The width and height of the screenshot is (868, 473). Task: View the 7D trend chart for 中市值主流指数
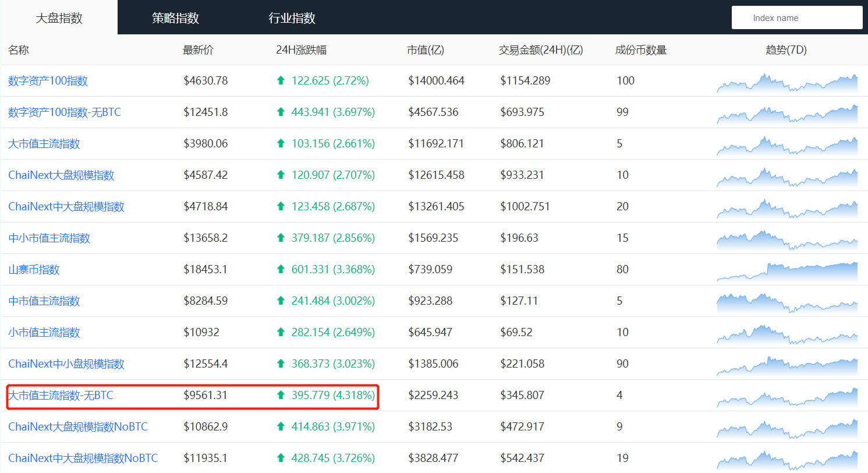click(x=787, y=303)
